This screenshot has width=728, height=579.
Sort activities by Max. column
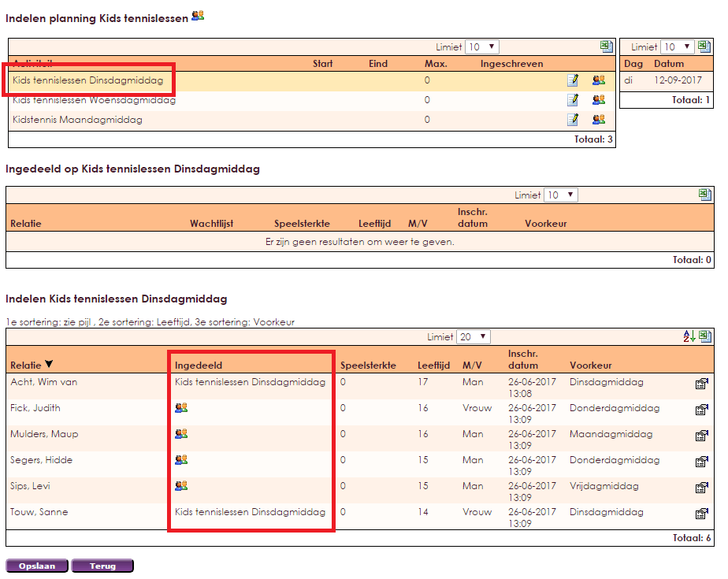(436, 64)
